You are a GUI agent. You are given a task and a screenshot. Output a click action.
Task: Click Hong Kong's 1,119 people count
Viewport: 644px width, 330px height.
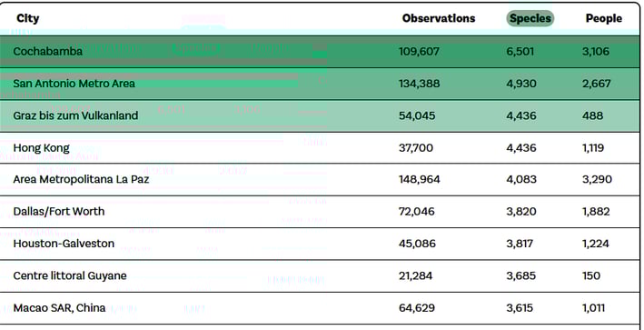(592, 147)
